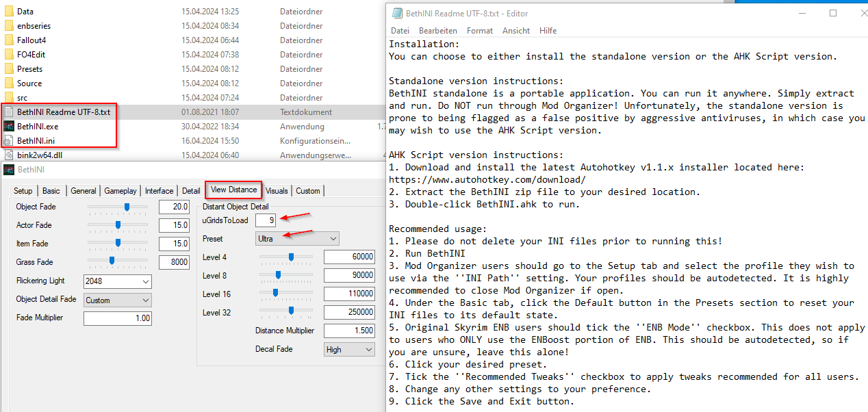Click the FO4Edit folder icon
Viewport: 868px width, 412px height.
coord(9,55)
